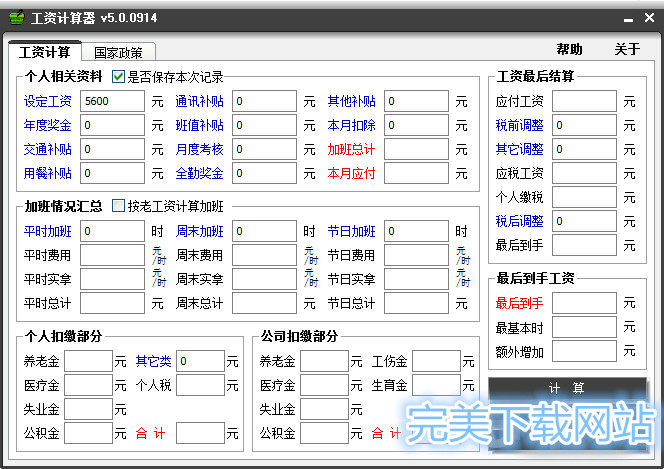
Task: Click the red 最后到手 result field
Action: click(584, 303)
